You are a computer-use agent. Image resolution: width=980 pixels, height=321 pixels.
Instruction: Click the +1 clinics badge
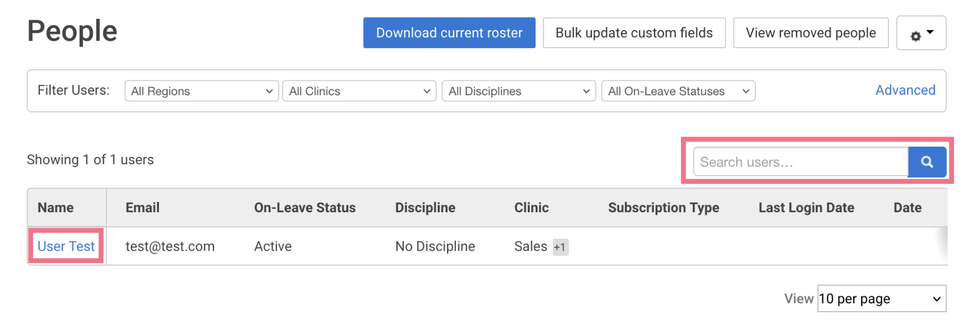click(560, 247)
